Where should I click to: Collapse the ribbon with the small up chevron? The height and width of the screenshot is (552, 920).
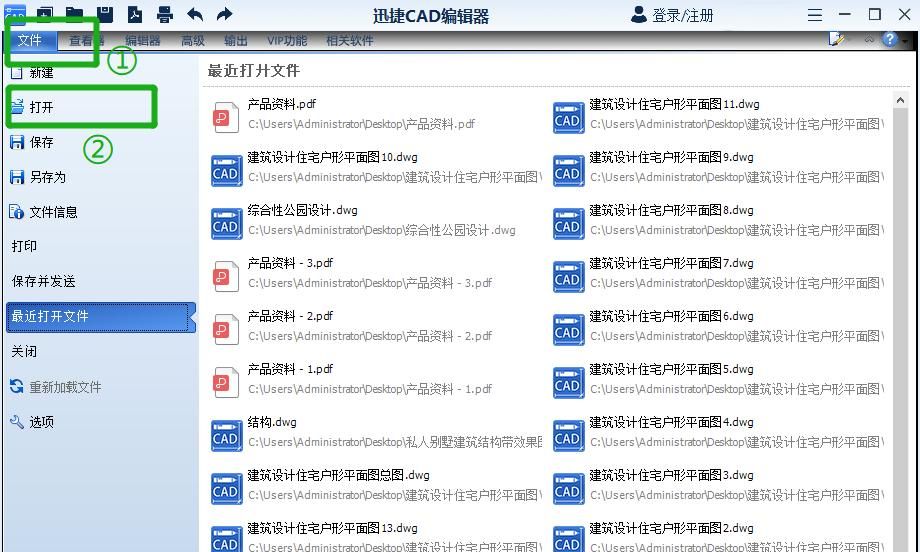click(x=869, y=39)
